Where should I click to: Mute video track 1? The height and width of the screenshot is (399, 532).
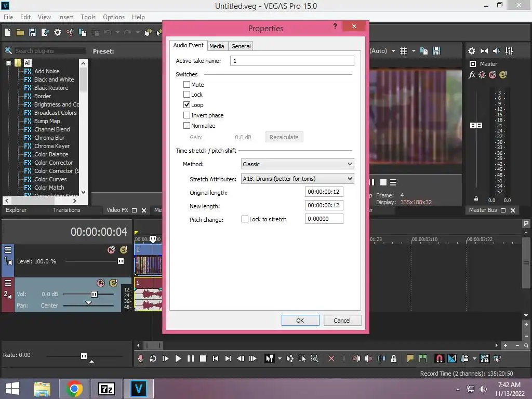[x=111, y=250]
